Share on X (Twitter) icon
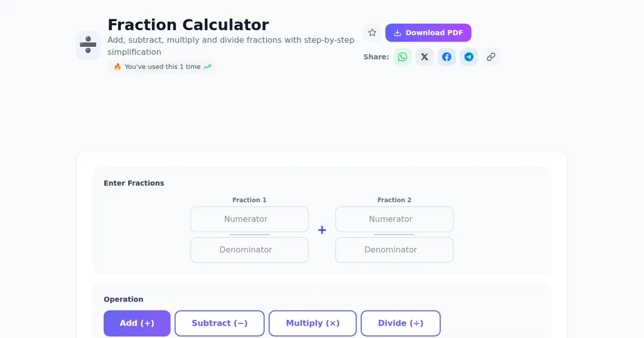Image resolution: width=644 pixels, height=338 pixels. 425,57
